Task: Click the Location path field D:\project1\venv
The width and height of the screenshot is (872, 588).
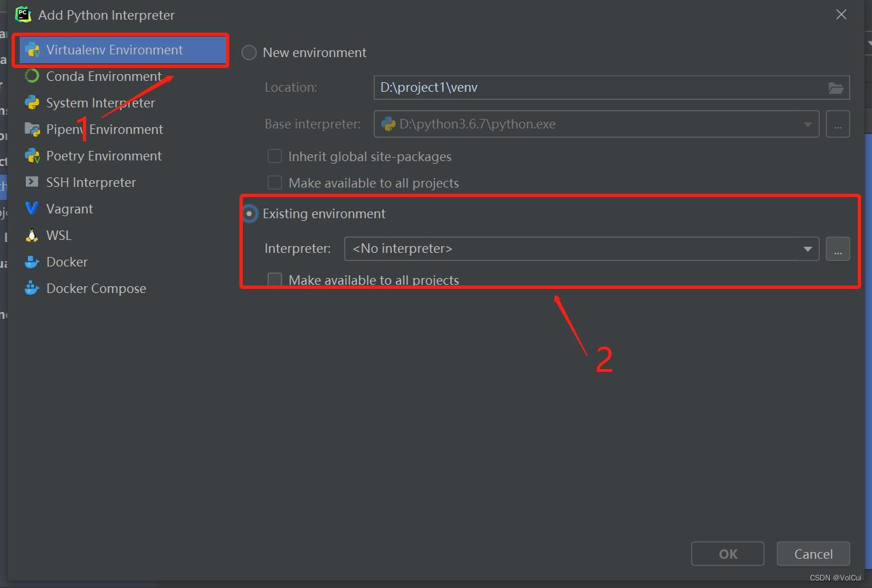Action: pos(611,88)
